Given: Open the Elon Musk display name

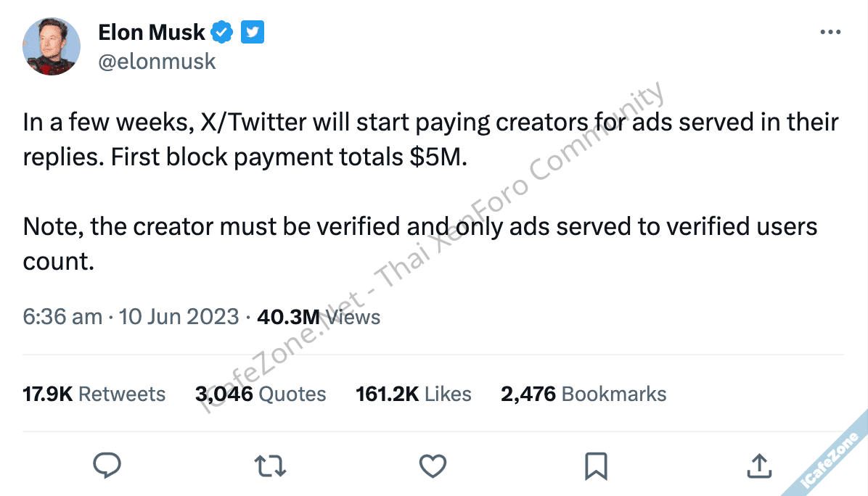Looking at the screenshot, I should coord(152,32).
